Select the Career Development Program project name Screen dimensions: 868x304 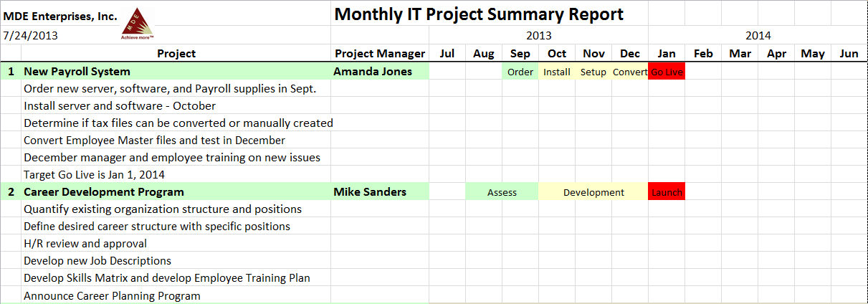click(x=104, y=192)
